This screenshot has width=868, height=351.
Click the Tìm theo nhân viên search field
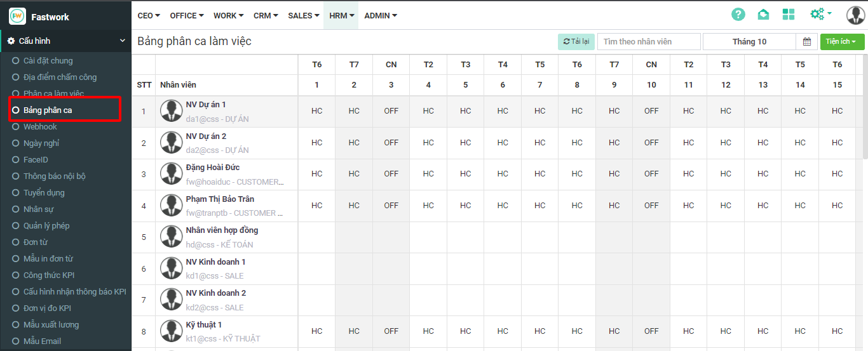point(648,42)
